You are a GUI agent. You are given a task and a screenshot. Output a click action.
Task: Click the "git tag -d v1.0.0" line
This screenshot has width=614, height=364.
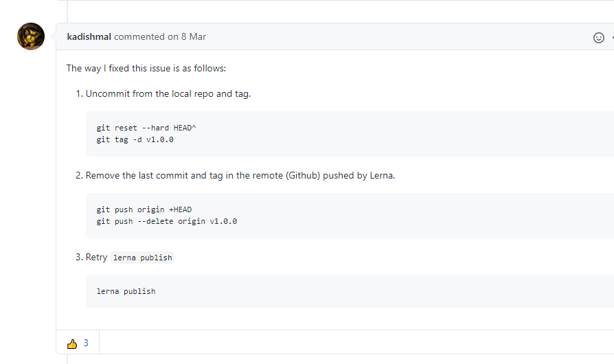136,139
